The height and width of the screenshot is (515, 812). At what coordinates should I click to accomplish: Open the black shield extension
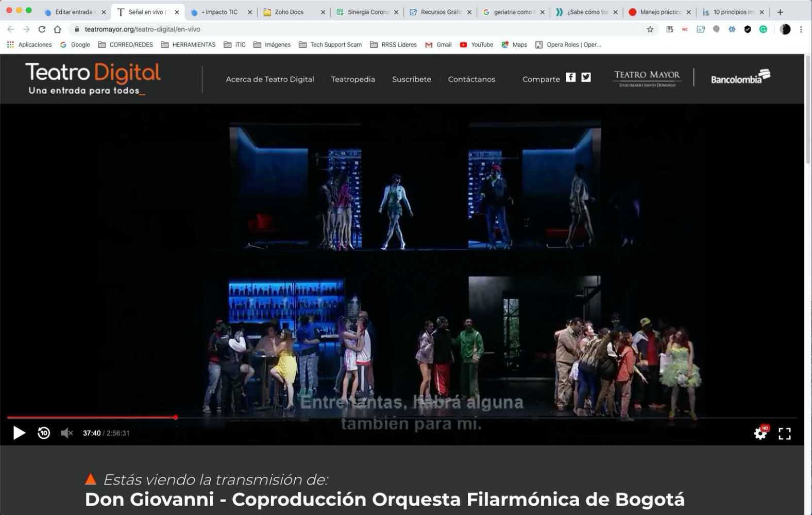coord(748,29)
